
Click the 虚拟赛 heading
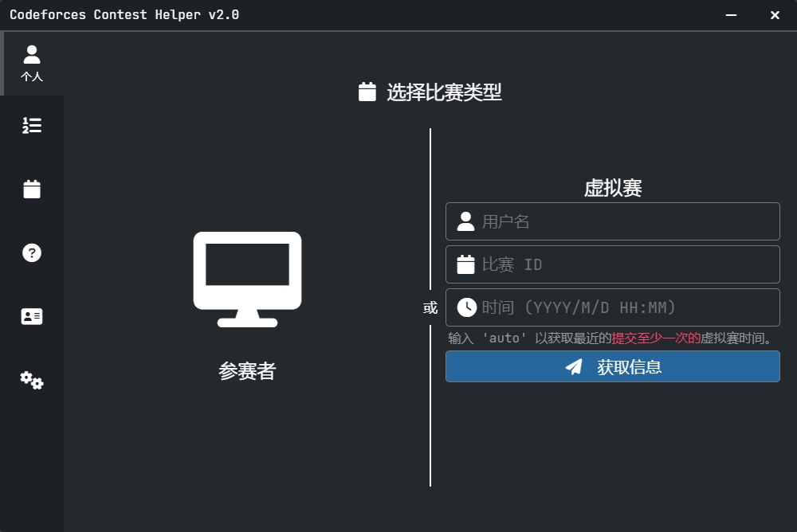612,188
